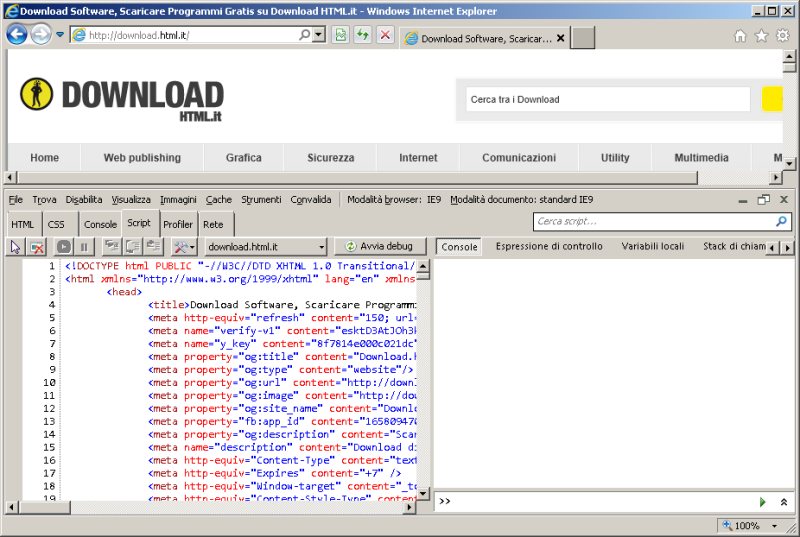800x537 pixels.
Task: Open the debugger options wrench dropdown
Action: [x=184, y=246]
